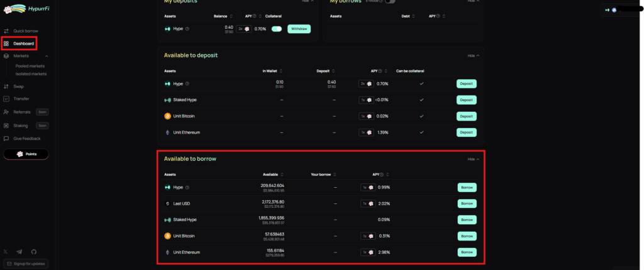Borrow Unit Ethereum

tap(467, 252)
